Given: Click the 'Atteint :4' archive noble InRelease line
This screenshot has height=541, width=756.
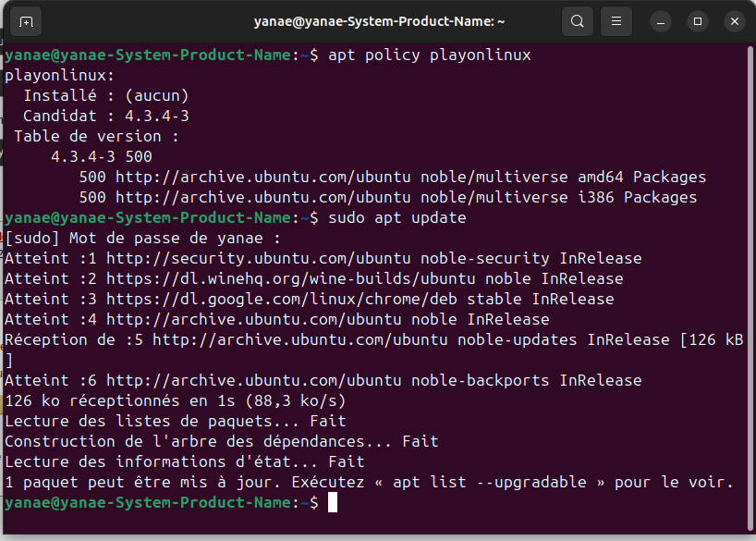Looking at the screenshot, I should (x=277, y=319).
